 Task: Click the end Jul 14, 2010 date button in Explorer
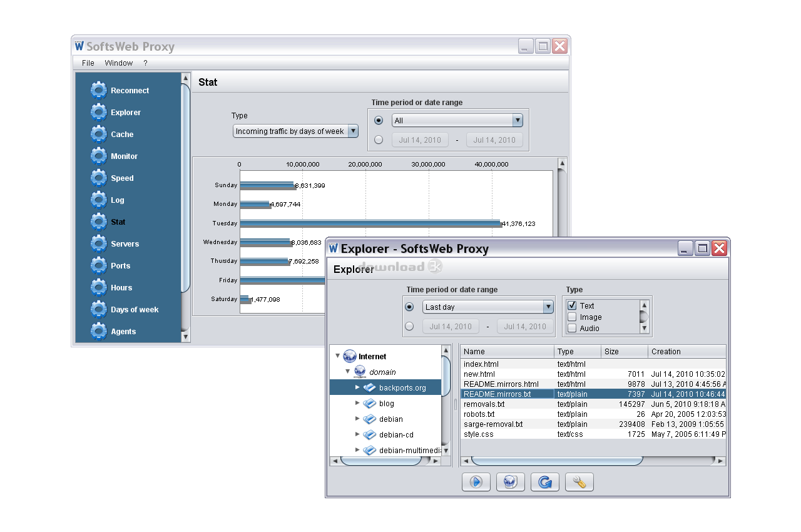(x=526, y=326)
